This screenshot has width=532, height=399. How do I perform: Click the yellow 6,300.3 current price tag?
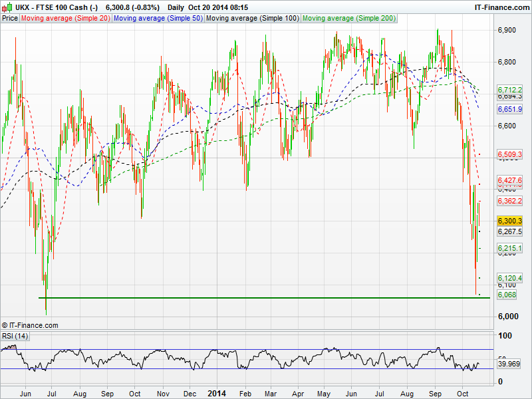[x=510, y=221]
